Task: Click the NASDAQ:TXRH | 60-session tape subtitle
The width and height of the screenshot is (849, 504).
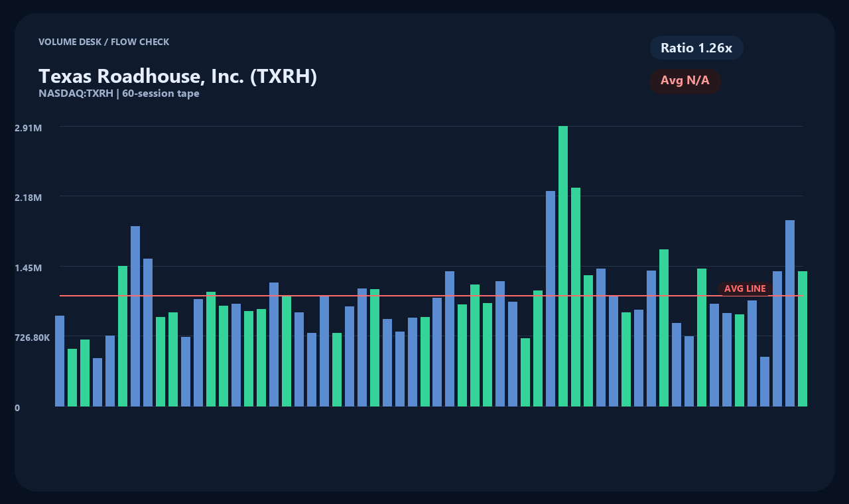Action: (119, 94)
